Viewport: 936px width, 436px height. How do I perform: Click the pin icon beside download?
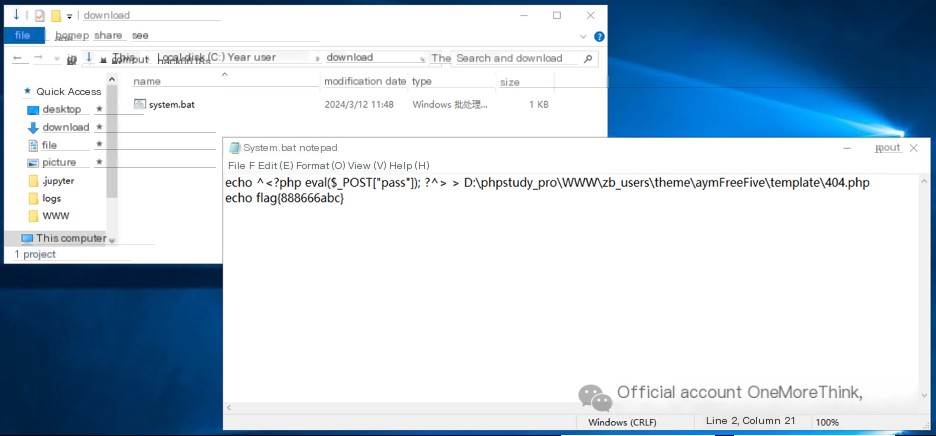pos(99,127)
